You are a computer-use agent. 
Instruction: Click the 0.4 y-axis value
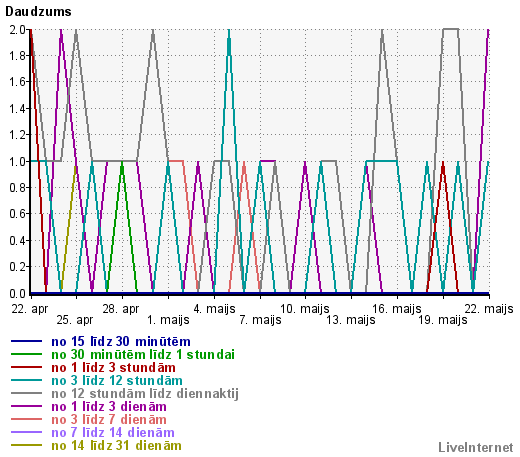pos(18,241)
